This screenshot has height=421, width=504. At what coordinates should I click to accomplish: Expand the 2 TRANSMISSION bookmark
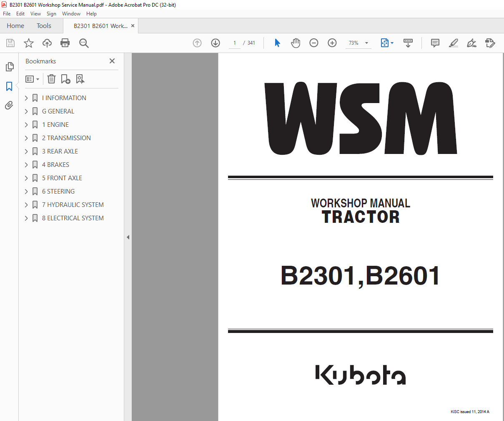pos(26,138)
